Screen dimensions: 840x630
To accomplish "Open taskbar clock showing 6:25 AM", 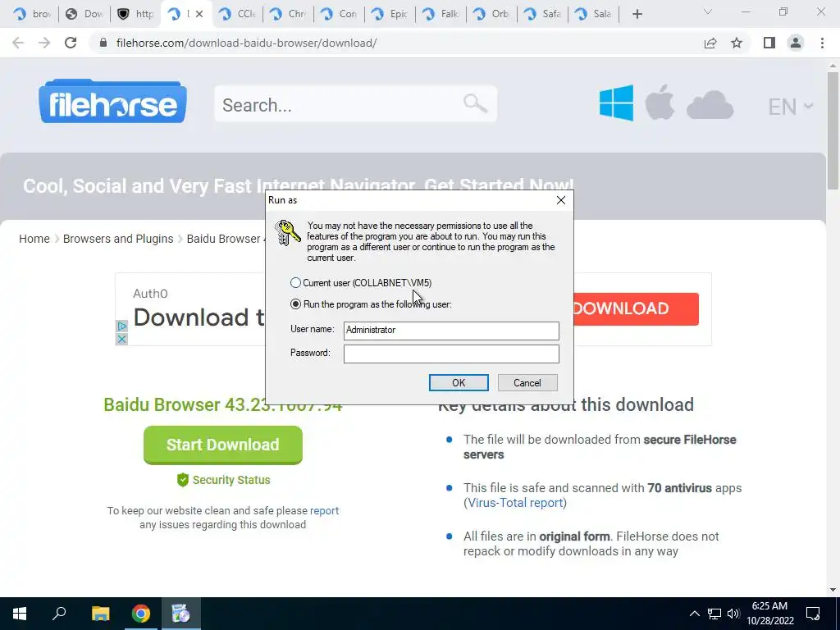I will tap(769, 614).
